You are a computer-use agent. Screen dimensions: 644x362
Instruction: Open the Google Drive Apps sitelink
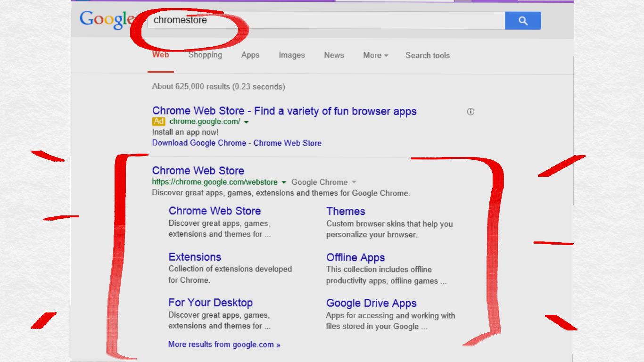point(371,303)
